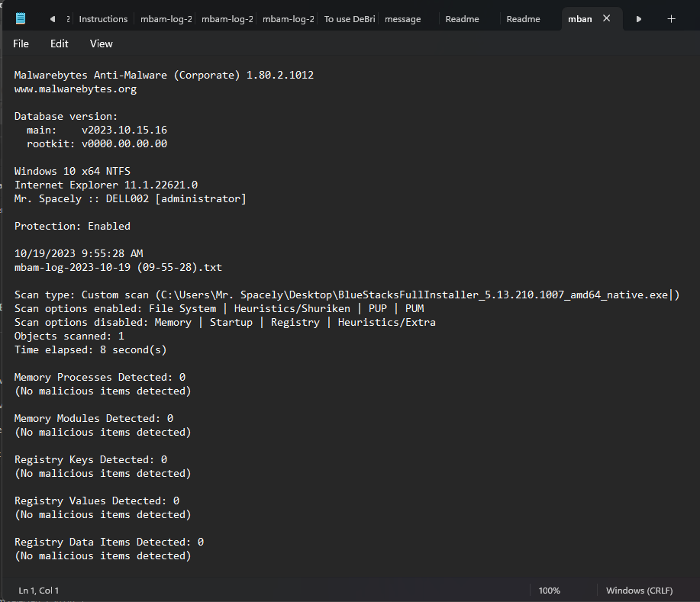
Task: Click the "Ln 1, Col 1" position indicator
Action: point(38,591)
